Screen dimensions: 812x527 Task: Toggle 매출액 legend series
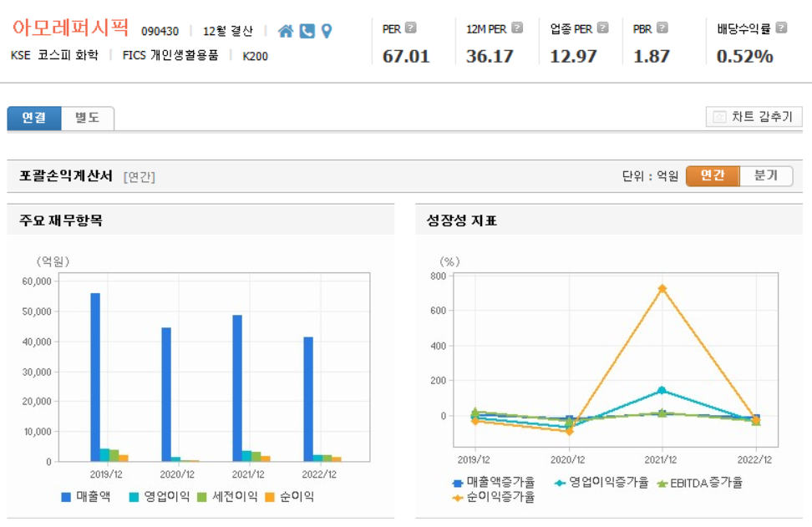point(86,496)
